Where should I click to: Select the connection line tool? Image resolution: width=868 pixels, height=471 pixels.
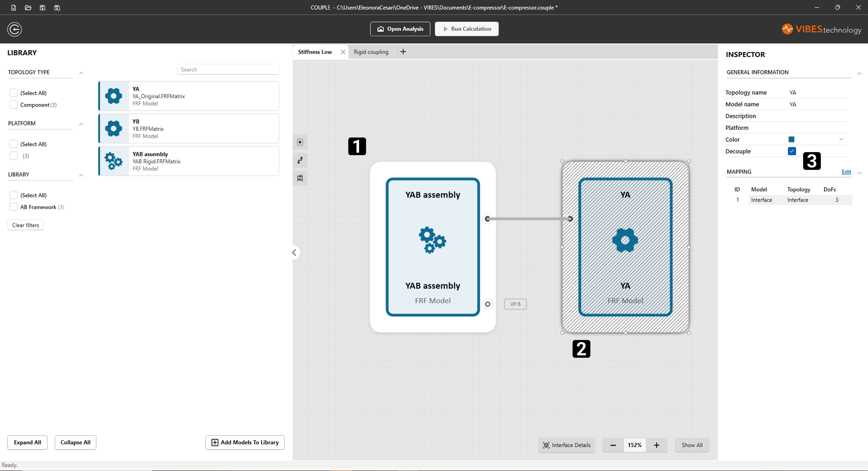(300, 160)
